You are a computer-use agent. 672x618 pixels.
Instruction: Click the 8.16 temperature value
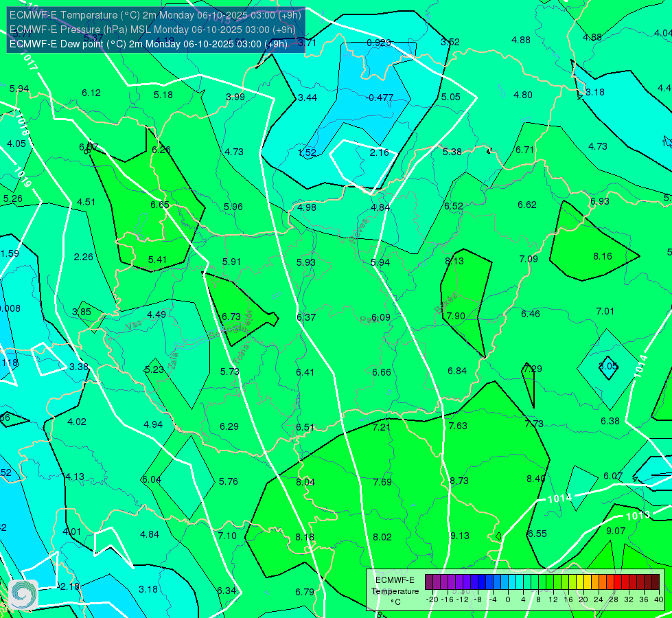pos(603,256)
